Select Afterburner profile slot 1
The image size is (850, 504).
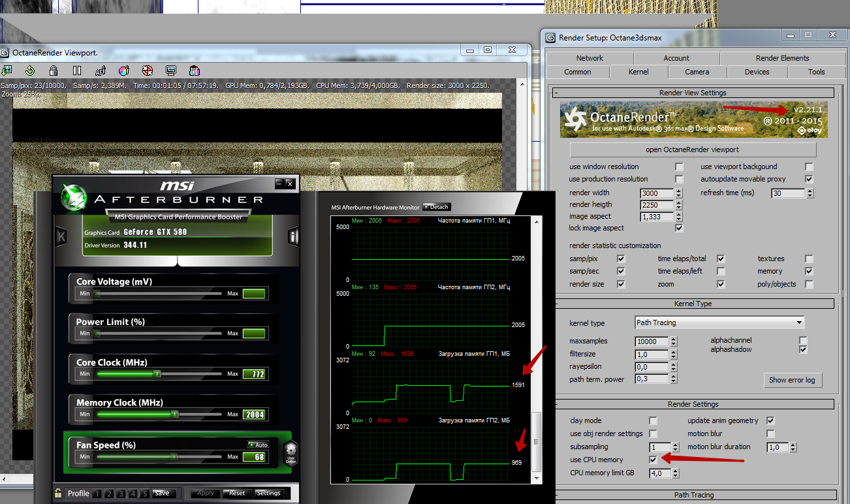pos(96,494)
